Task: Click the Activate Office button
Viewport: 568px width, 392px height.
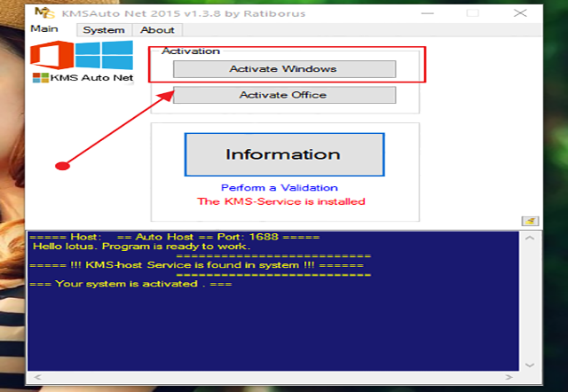Action: 284,95
